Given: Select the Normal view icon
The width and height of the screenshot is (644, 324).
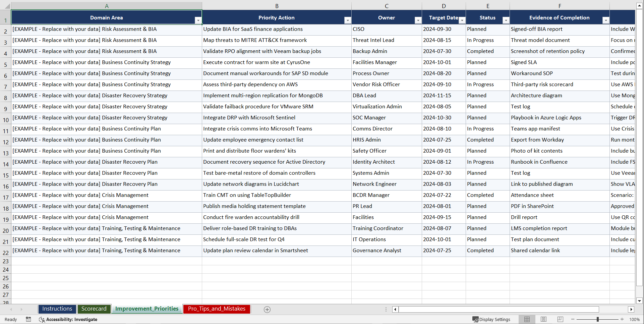Looking at the screenshot, I should [x=527, y=319].
